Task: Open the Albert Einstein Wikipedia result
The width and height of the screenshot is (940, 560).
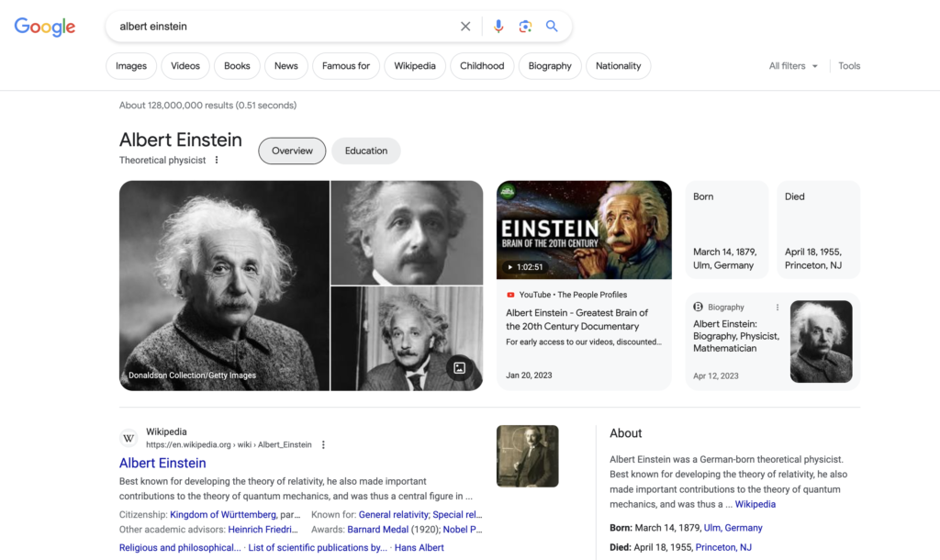Action: click(162, 464)
